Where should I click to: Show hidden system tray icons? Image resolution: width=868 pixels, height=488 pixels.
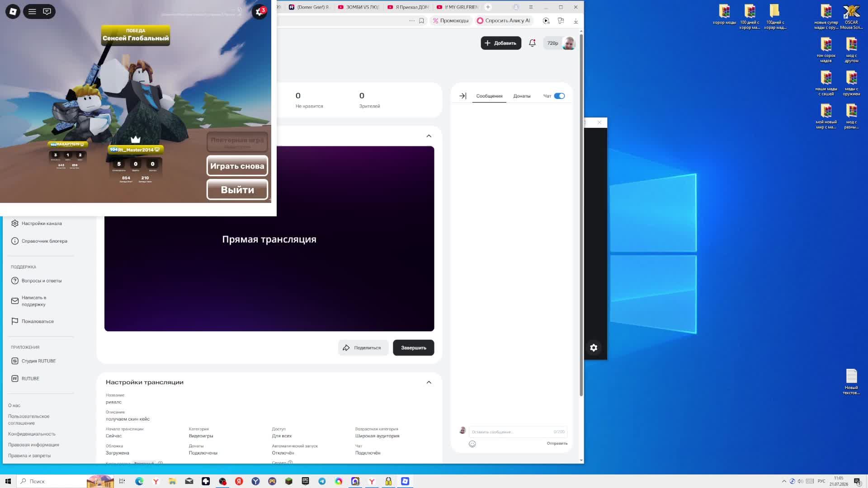[x=784, y=481]
